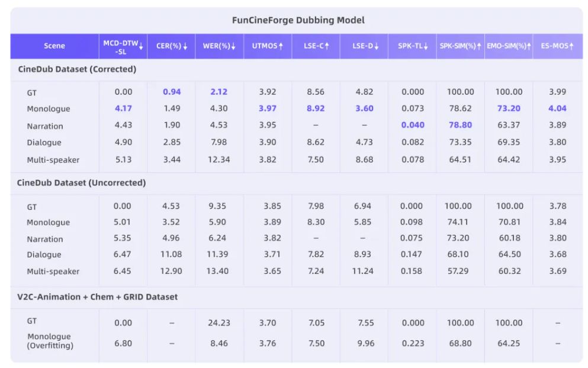Click the 24.23 WER value
Screen dimensions: 588x368
click(219, 323)
